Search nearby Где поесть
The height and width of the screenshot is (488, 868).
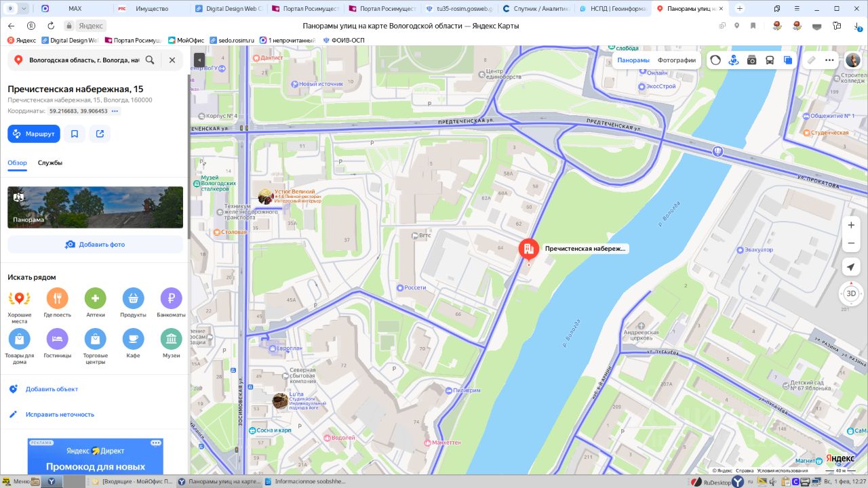(58, 304)
